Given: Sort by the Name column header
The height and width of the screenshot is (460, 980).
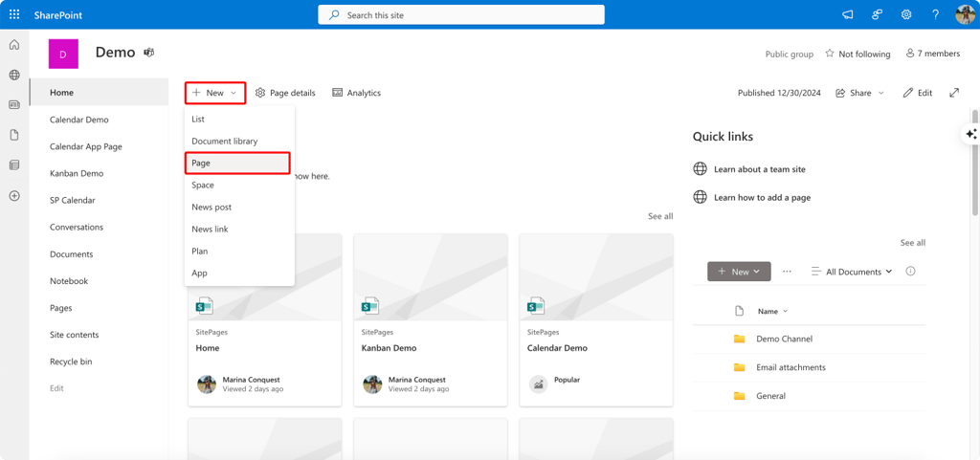Looking at the screenshot, I should click(x=772, y=311).
